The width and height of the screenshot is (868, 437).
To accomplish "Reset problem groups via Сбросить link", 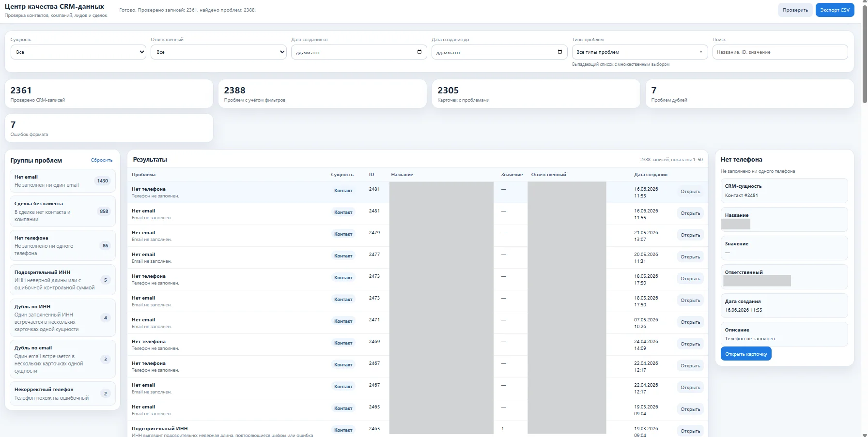I will [102, 160].
